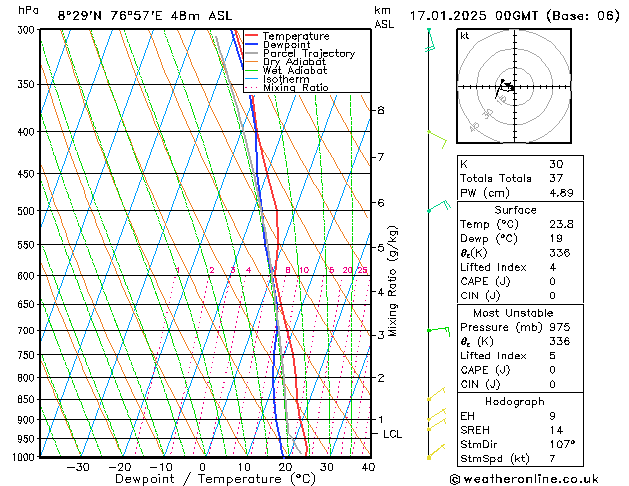This screenshot has height=486, width=629.
Task: Click the hPa axis unit label
Action: pos(28,10)
